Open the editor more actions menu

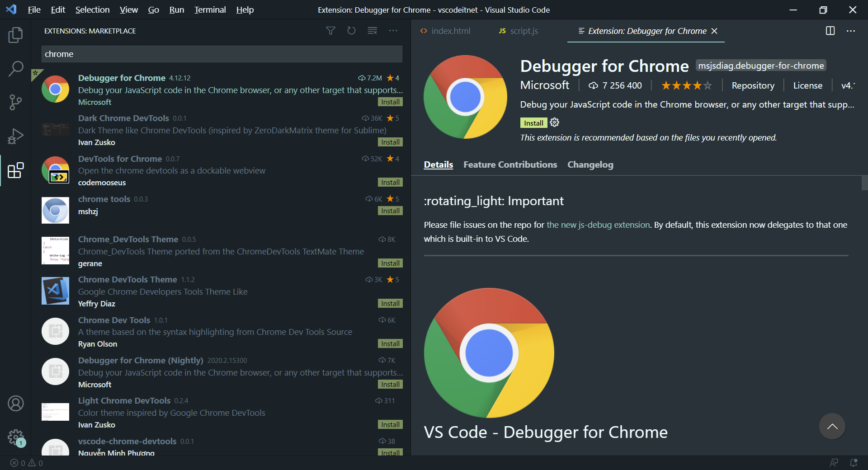pyautogui.click(x=851, y=31)
